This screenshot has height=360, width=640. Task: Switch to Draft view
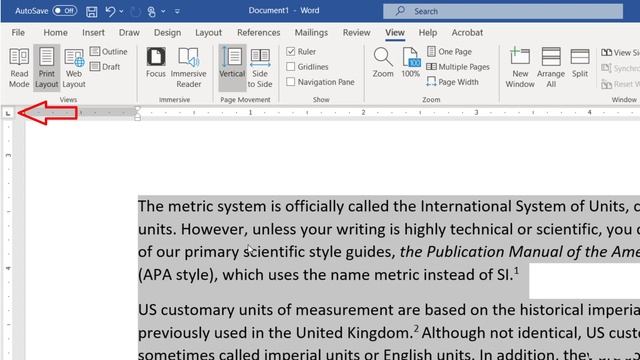click(x=105, y=67)
